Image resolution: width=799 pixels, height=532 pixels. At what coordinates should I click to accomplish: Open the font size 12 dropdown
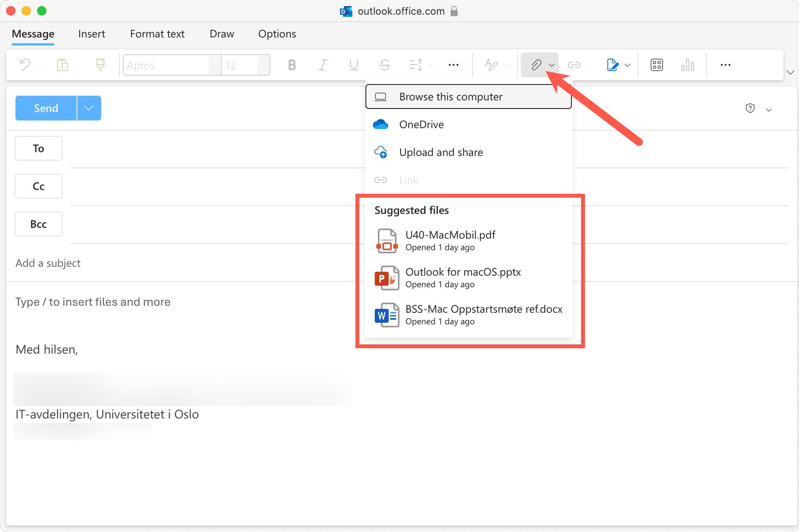[x=263, y=65]
